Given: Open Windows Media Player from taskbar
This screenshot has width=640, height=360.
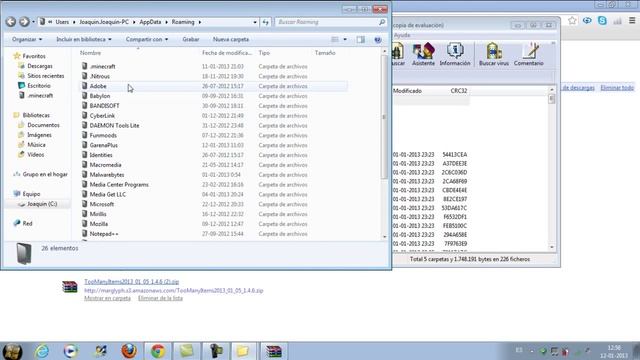Looking at the screenshot, I should click(x=71, y=351).
